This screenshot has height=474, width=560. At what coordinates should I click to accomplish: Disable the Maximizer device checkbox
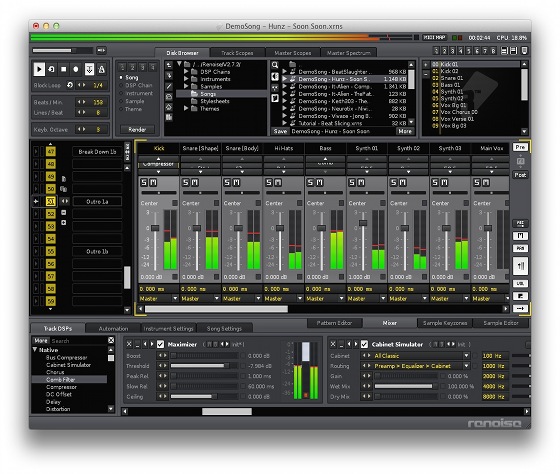pos(160,344)
